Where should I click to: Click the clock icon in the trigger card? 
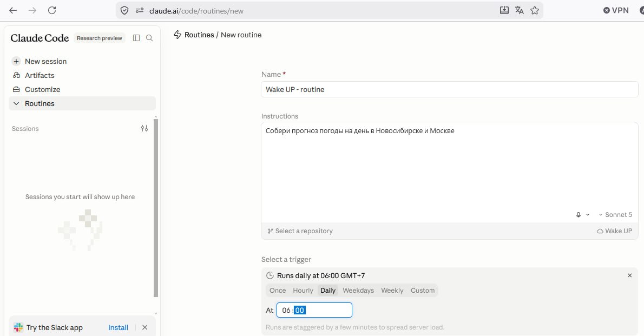(270, 275)
